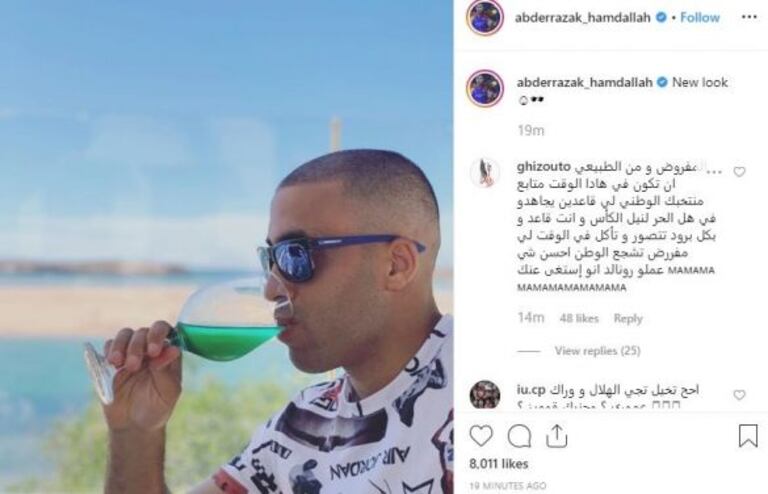
Task: Expand View replies (25)
Action: tap(598, 351)
